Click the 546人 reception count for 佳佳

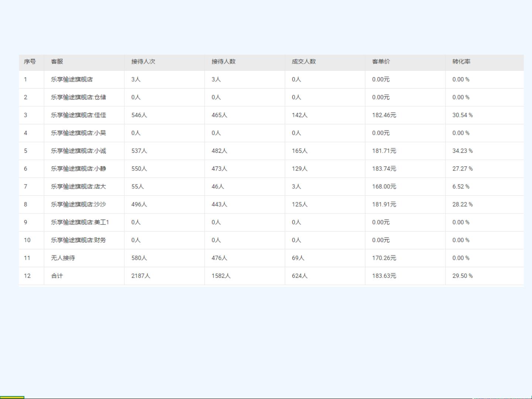coord(139,115)
